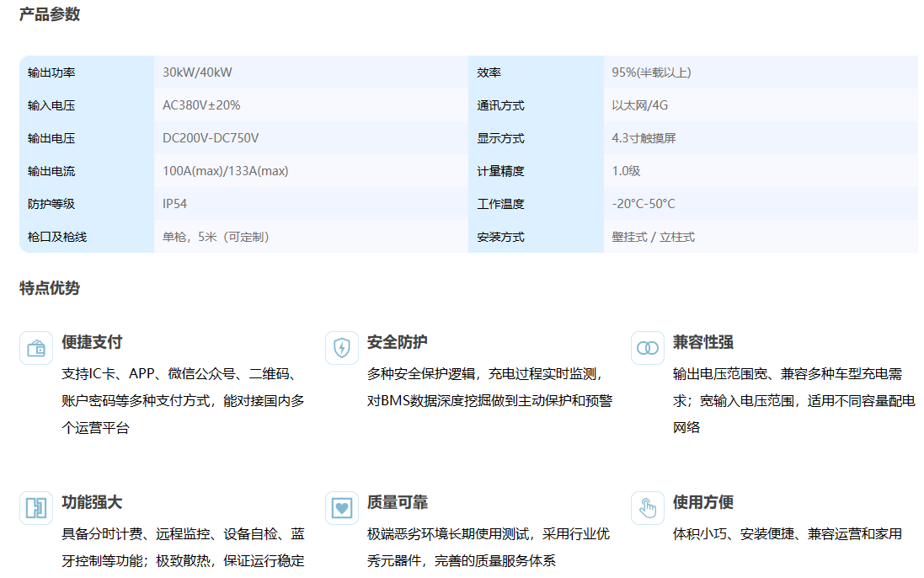The width and height of the screenshot is (924, 578).
Task: Click the 特点优势 section title
Action: 50,288
